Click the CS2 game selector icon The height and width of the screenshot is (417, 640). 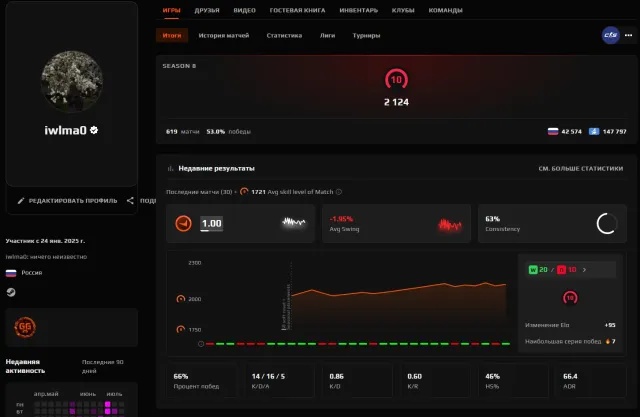click(x=611, y=35)
